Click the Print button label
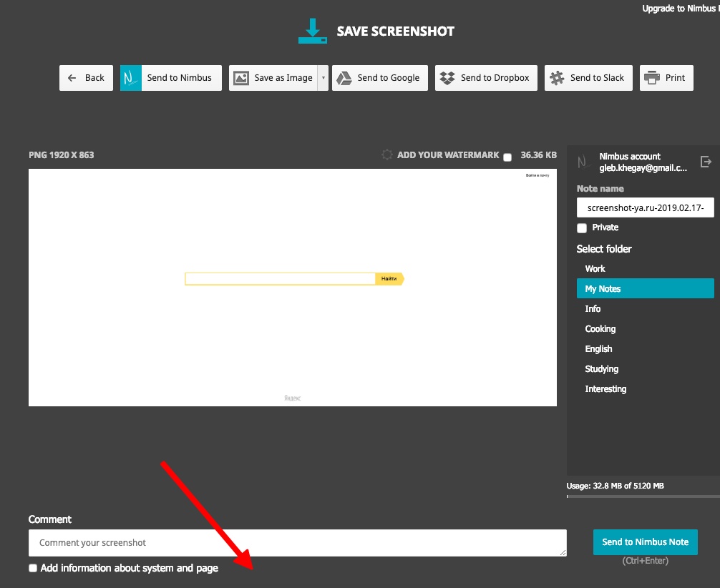Screen dimensions: 720x588 click(x=675, y=78)
